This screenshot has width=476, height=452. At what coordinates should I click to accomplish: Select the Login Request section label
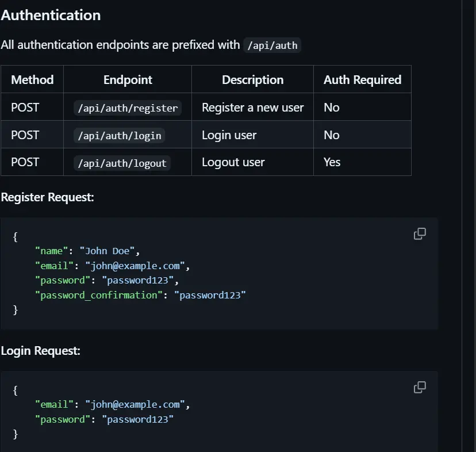41,350
